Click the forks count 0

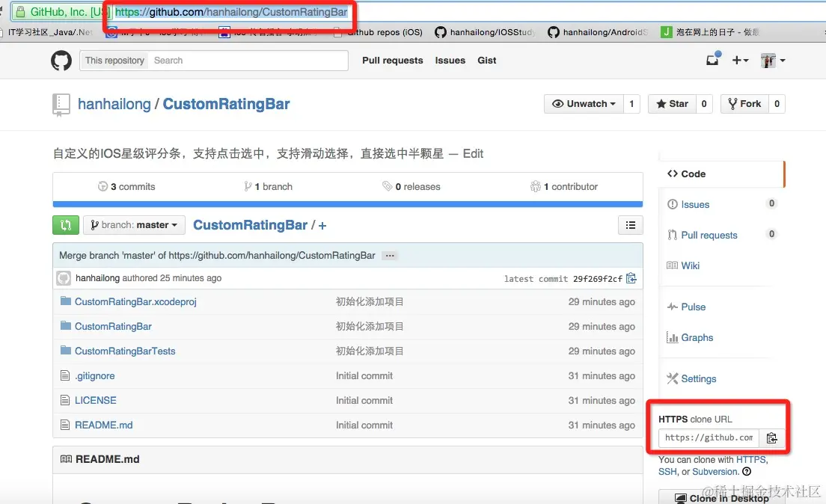click(777, 104)
